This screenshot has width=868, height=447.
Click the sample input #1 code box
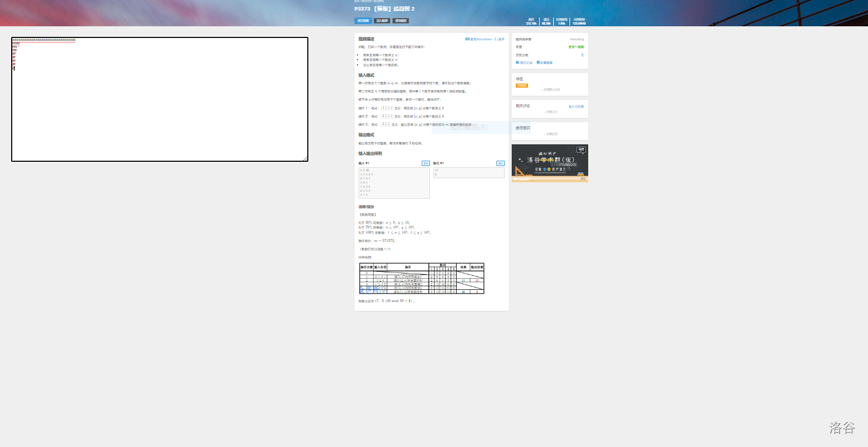pos(394,183)
